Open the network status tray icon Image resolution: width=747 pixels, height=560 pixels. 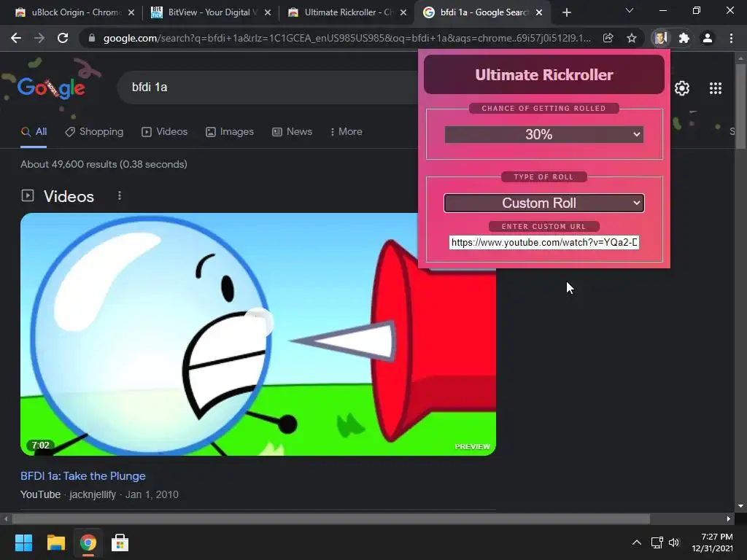point(657,542)
